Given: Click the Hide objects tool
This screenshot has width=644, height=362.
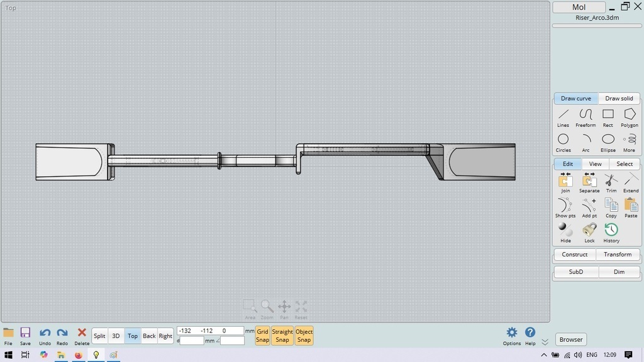Looking at the screenshot, I should point(565,233).
